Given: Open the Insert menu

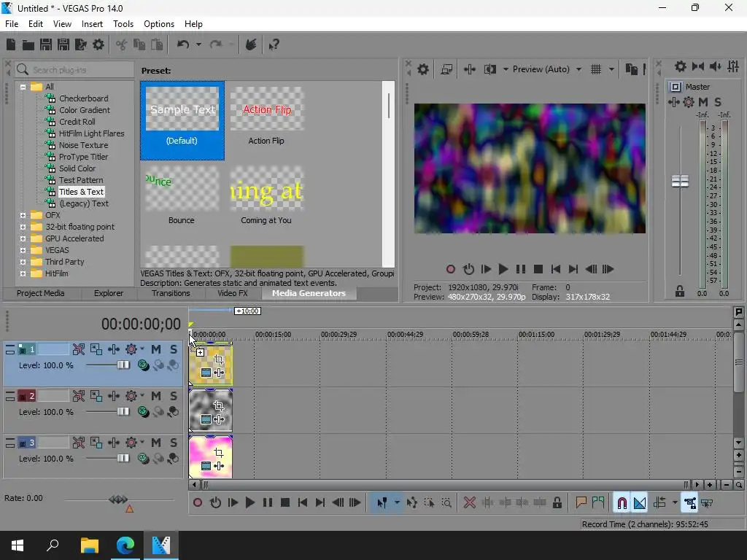Looking at the screenshot, I should [92, 24].
